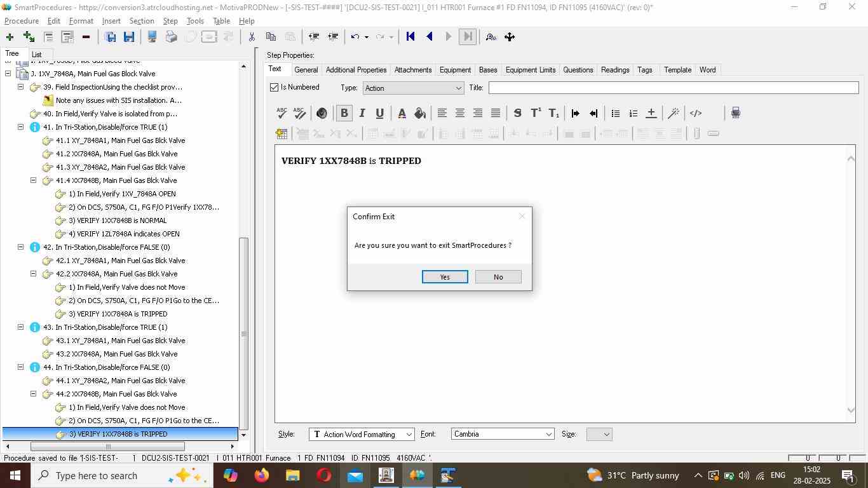Open the font color picker
This screenshot has width=868, height=488.
pyautogui.click(x=402, y=113)
